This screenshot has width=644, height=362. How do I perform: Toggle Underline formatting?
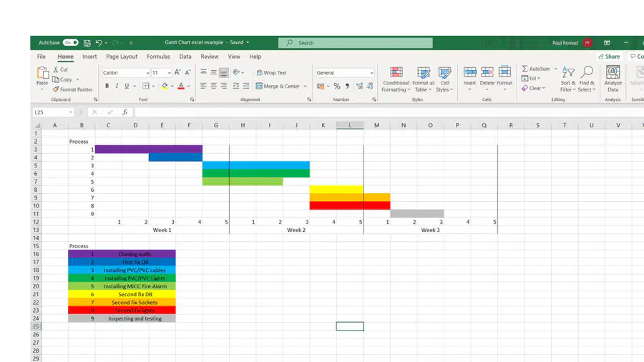pyautogui.click(x=127, y=86)
